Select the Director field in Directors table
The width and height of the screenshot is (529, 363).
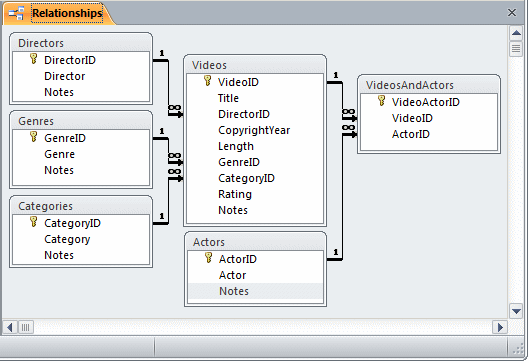(x=81, y=76)
